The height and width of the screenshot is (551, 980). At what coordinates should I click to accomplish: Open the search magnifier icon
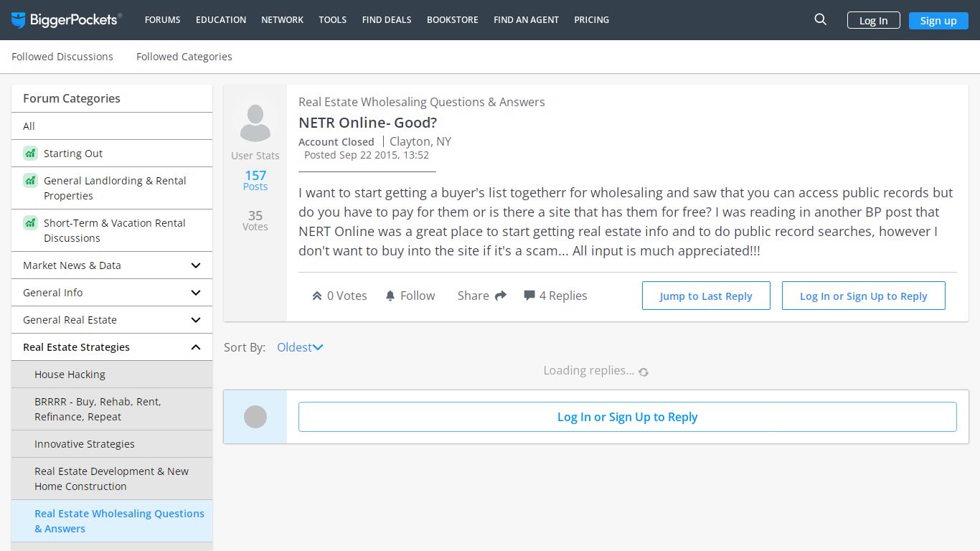821,20
